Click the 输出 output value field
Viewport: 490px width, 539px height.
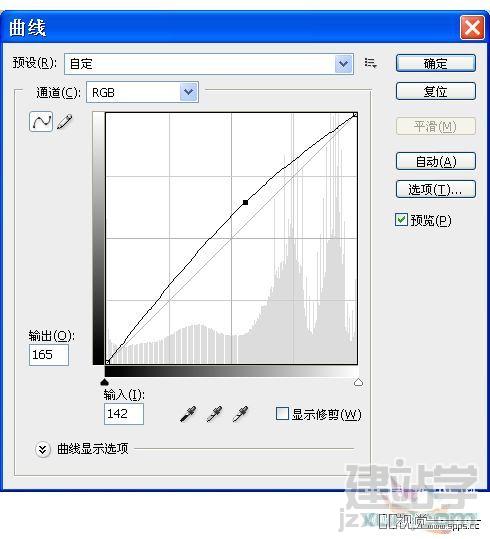[49, 355]
